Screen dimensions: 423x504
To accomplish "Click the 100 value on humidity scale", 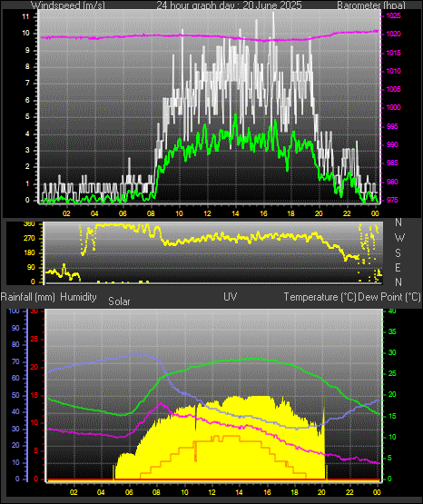I will pos(14,311).
